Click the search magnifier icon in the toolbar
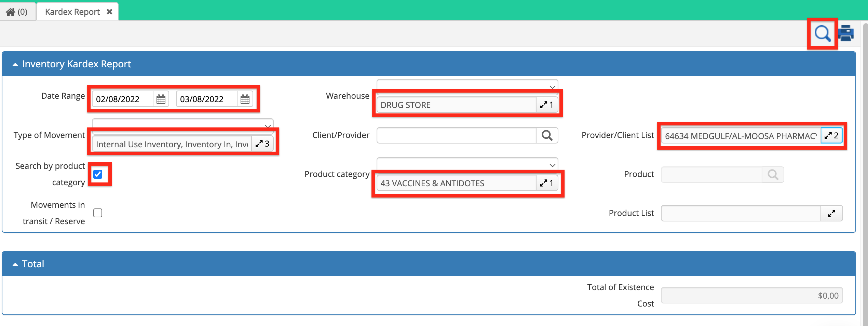The height and width of the screenshot is (326, 868). [822, 33]
